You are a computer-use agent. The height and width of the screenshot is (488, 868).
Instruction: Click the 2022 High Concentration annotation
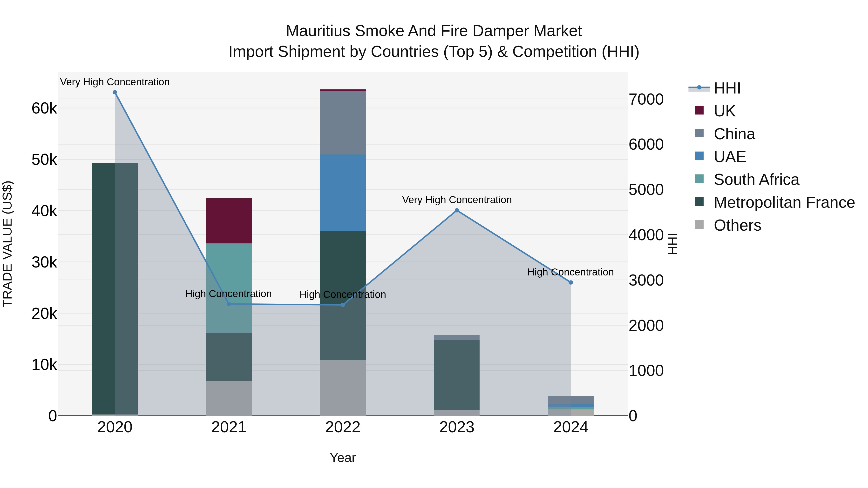click(x=343, y=294)
